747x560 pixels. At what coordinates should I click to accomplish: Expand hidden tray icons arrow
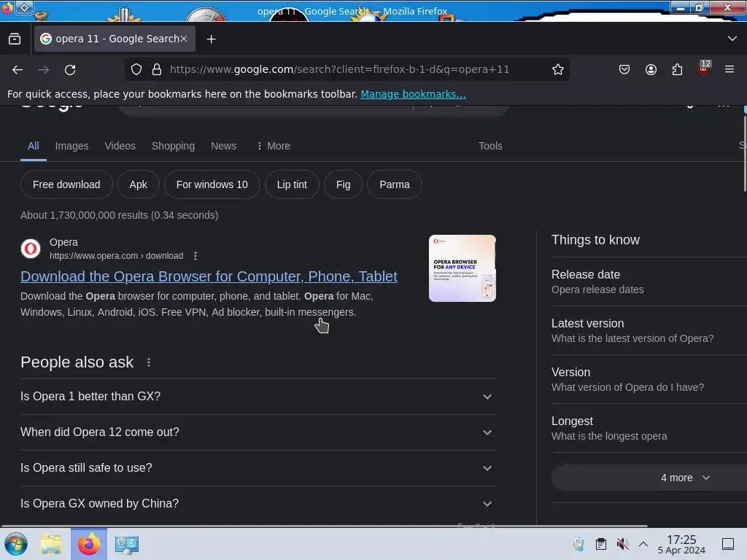(643, 544)
